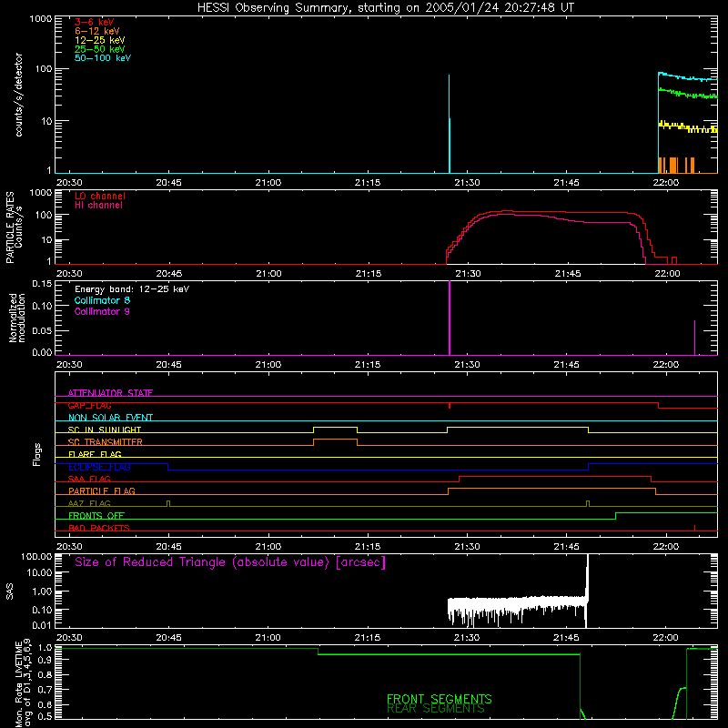Click the red BAD_PACKETS tick after 22:00

pyautogui.click(x=694, y=528)
